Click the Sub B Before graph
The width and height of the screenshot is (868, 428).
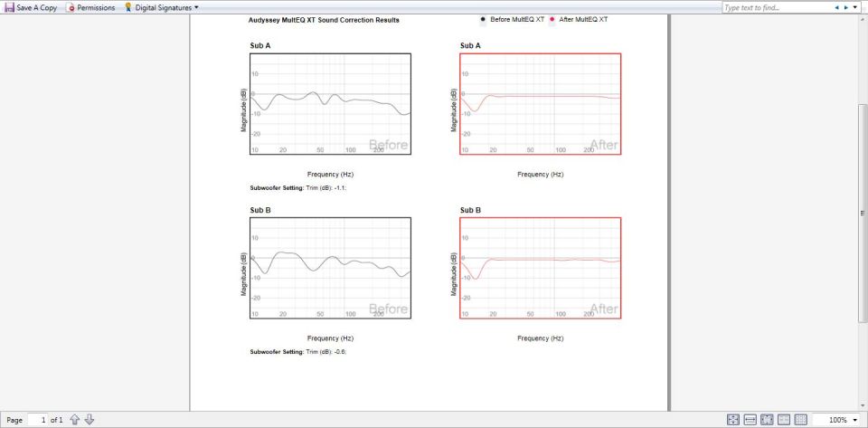[x=331, y=268]
